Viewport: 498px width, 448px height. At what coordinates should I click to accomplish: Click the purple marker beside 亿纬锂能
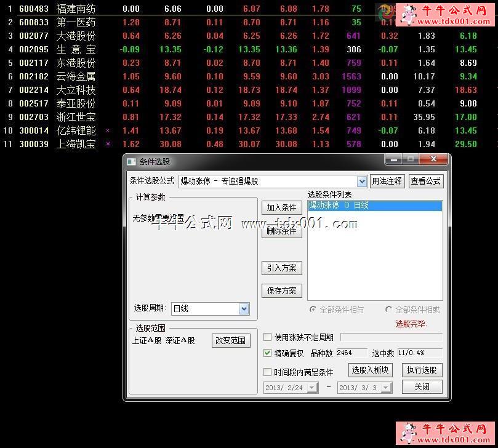108,130
